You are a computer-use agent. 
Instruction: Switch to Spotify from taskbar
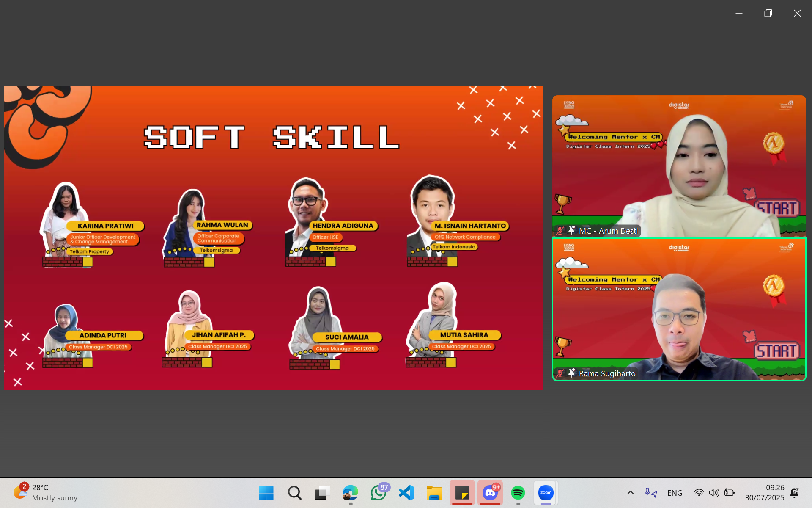point(518,493)
